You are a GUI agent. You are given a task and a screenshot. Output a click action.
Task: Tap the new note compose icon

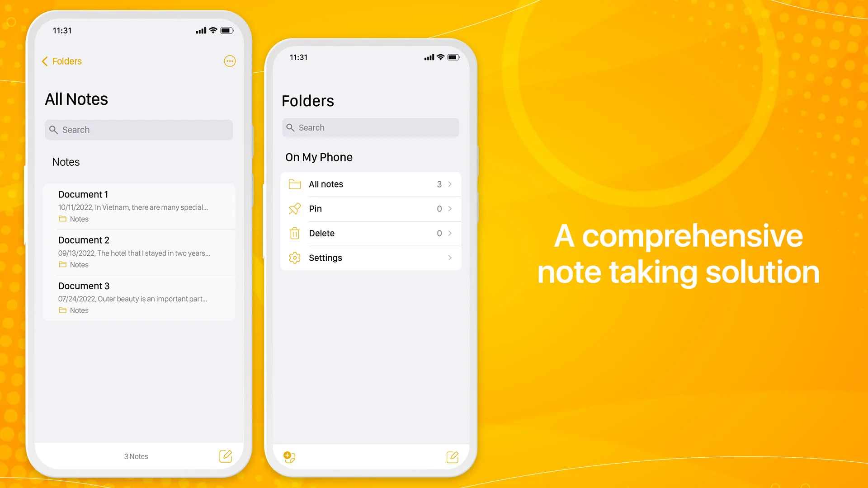tap(225, 456)
